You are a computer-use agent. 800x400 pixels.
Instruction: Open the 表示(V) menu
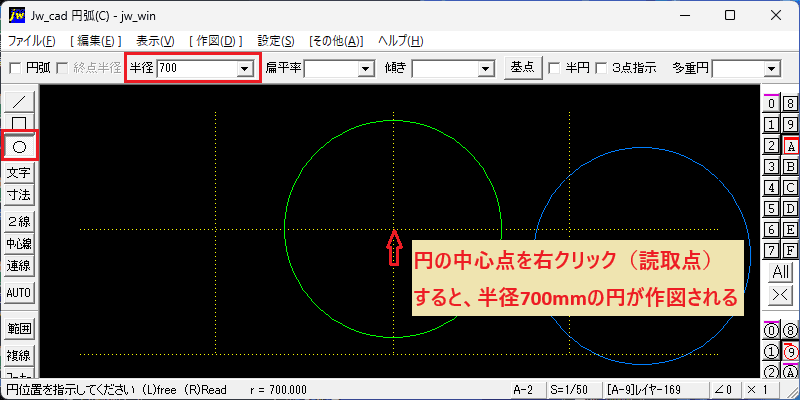point(156,41)
